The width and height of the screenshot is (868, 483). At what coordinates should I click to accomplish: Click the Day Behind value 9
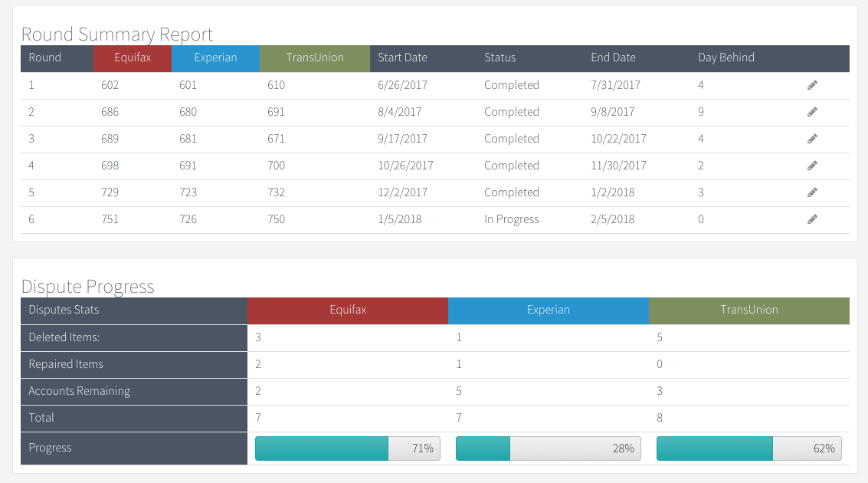coord(701,112)
